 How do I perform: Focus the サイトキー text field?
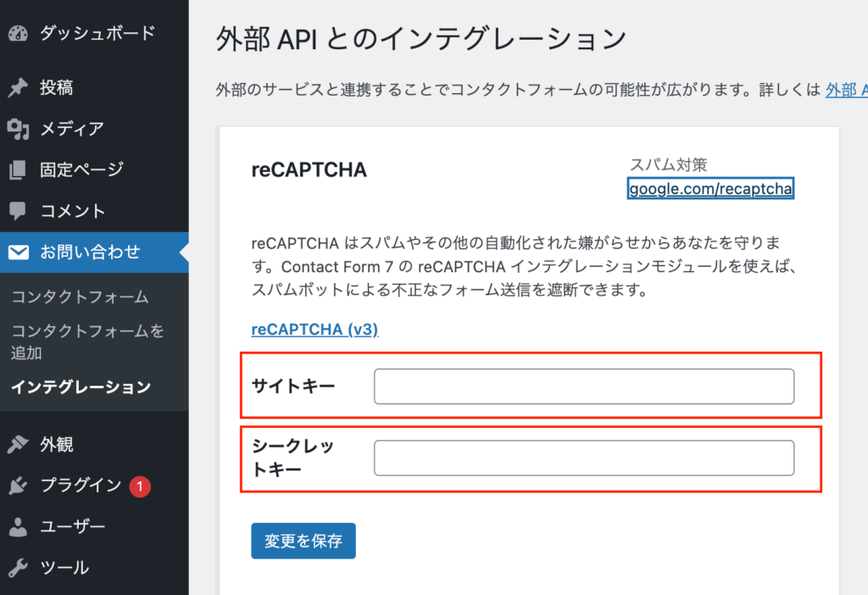coord(584,386)
